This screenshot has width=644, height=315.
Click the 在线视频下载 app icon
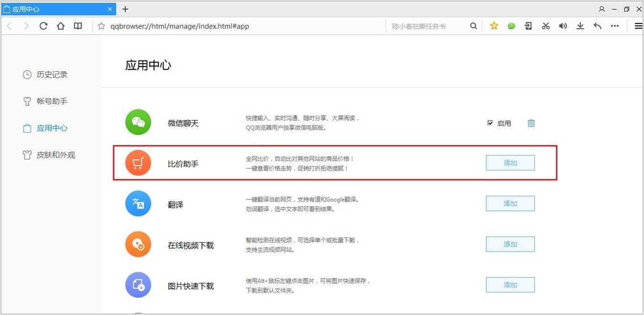pyautogui.click(x=138, y=244)
